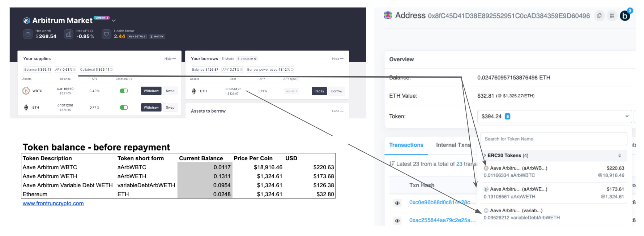Hide the Your borrows panel
This screenshot has height=236, width=644.
coord(338,59)
